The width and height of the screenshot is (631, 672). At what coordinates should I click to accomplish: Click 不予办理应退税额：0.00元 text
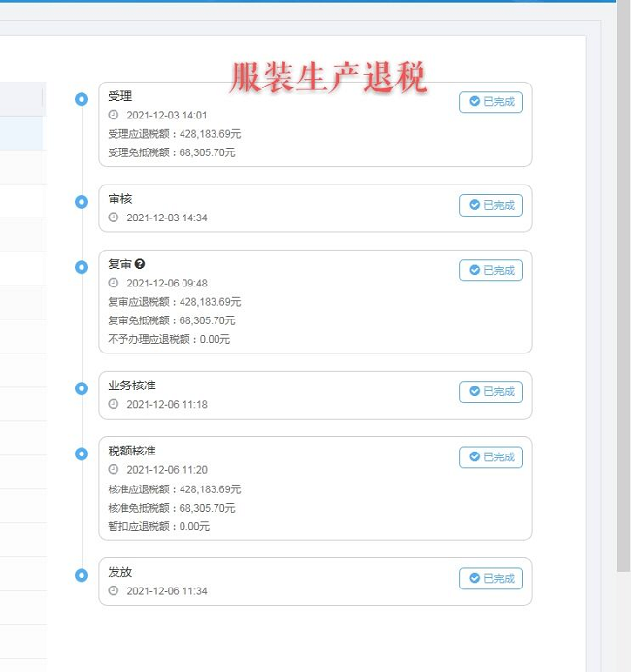169,339
